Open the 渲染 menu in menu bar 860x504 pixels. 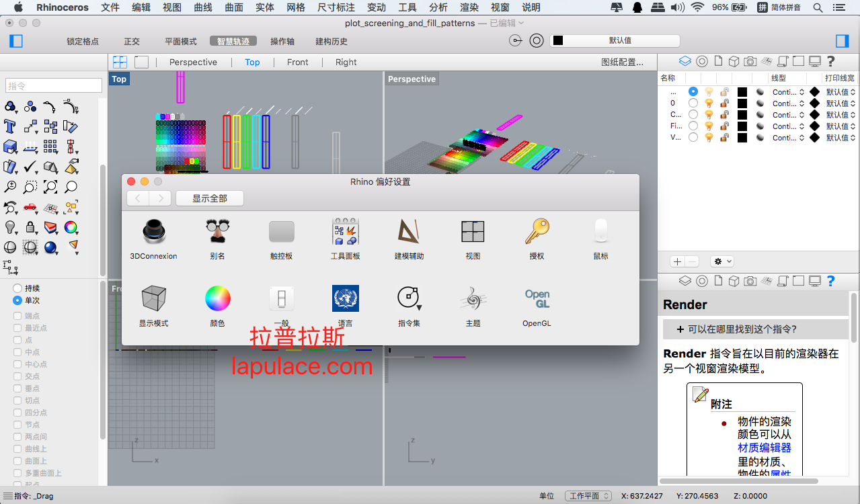[469, 7]
